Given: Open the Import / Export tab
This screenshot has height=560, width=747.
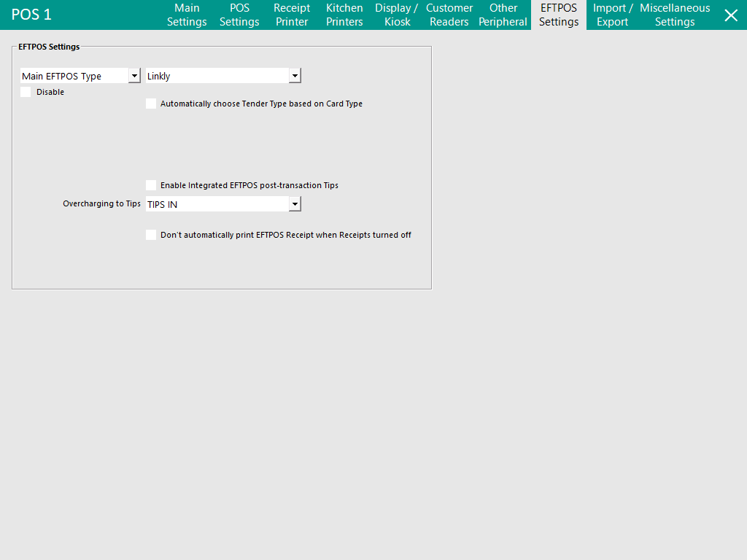Looking at the screenshot, I should point(613,15).
